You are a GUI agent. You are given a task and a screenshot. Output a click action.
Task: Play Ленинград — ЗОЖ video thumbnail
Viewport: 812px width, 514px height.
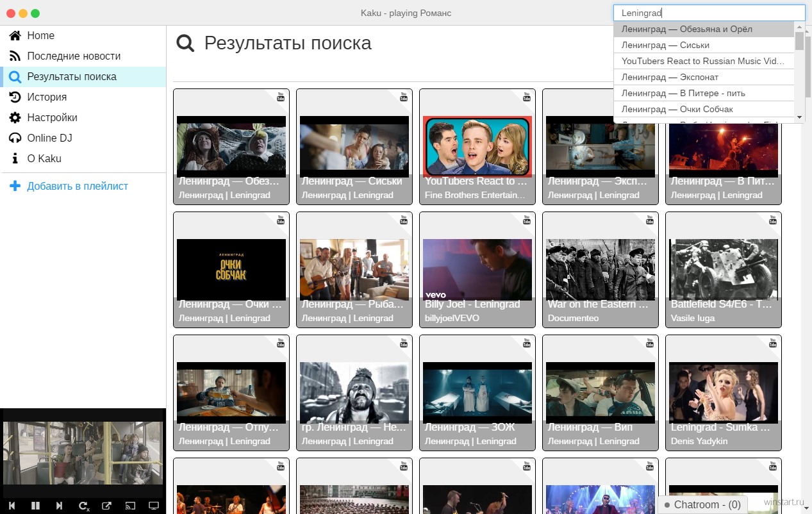click(477, 392)
